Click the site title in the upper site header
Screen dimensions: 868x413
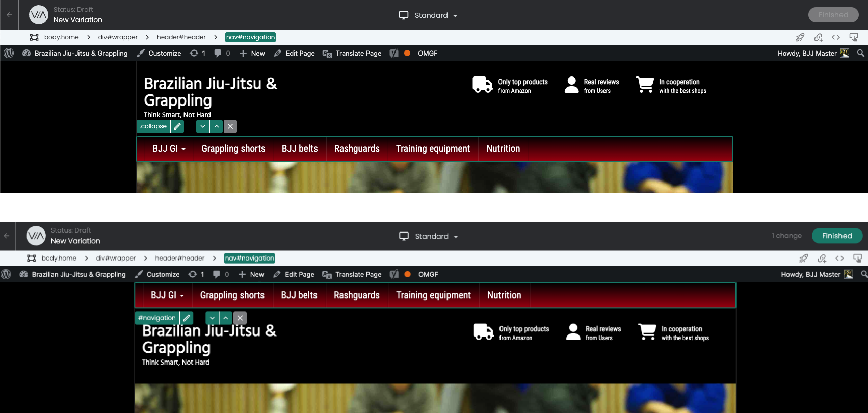[x=211, y=92]
